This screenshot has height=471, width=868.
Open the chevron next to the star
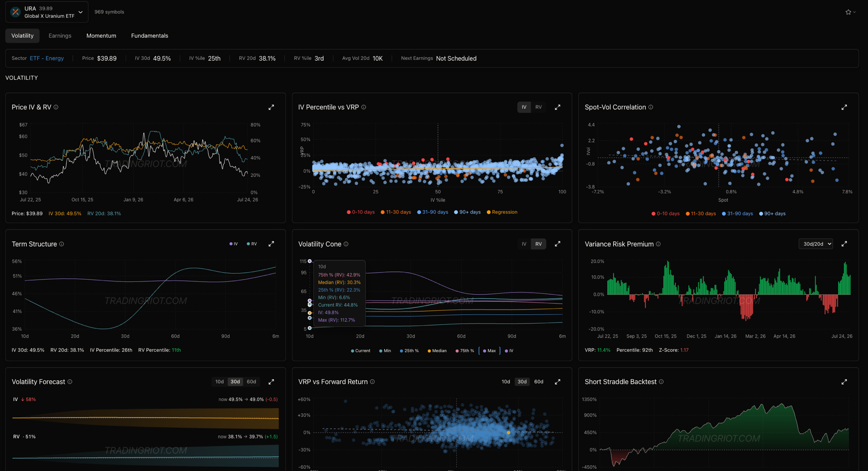pos(855,12)
